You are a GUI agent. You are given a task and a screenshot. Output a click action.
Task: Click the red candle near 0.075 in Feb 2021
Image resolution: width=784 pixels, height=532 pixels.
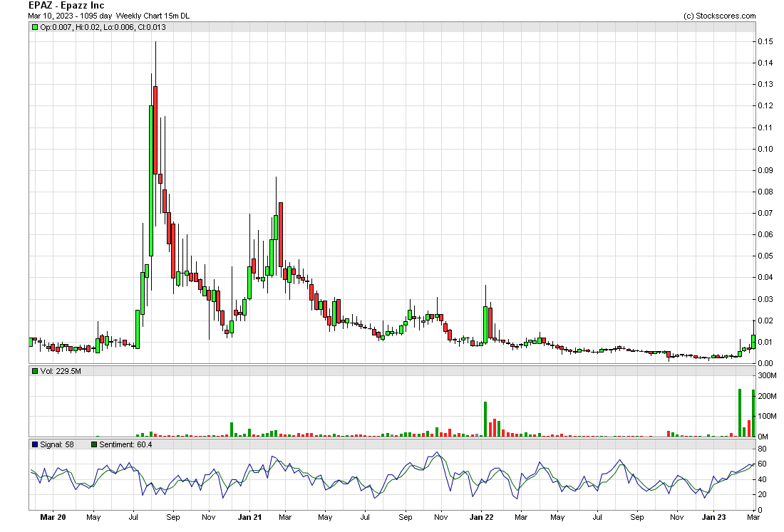tap(281, 236)
